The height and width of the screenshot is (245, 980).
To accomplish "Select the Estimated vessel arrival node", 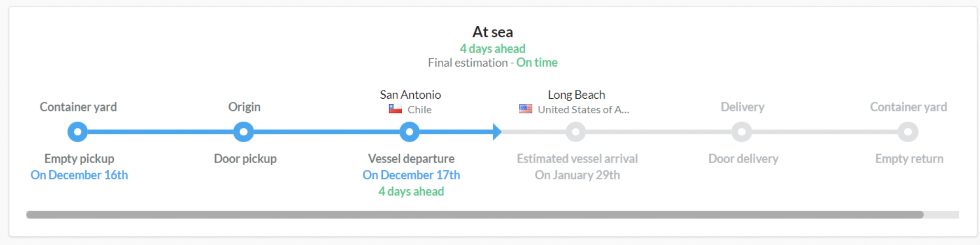I will pos(576,132).
